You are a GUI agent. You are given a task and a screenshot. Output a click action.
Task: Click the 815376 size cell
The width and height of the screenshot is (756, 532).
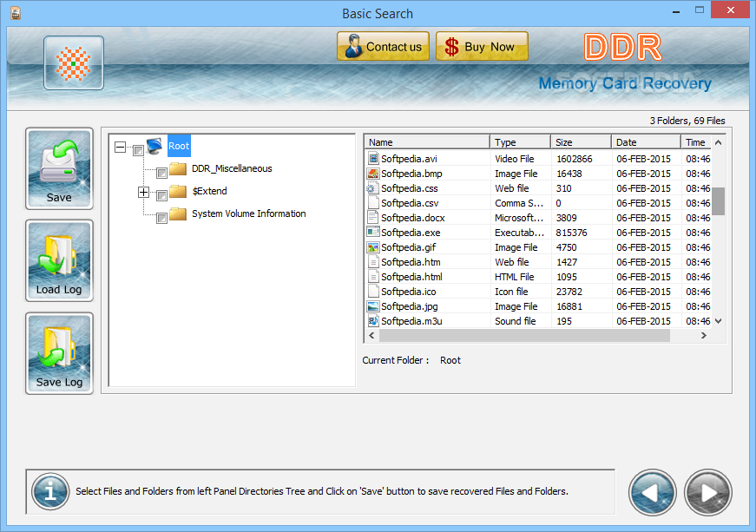pos(571,233)
